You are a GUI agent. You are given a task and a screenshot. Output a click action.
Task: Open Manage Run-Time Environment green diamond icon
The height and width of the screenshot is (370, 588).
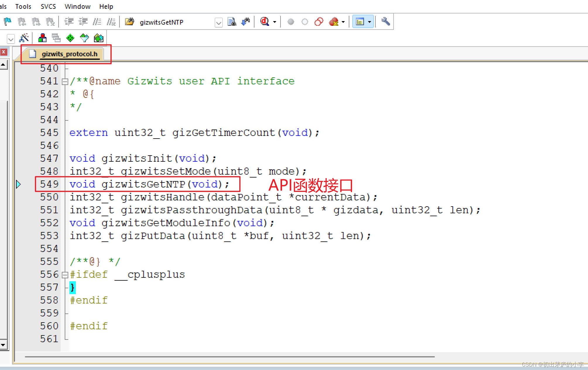click(x=70, y=38)
